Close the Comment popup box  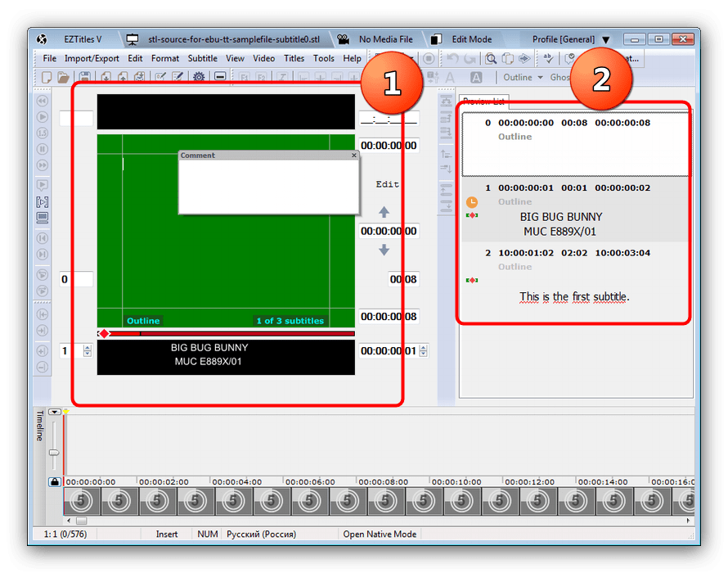point(354,155)
